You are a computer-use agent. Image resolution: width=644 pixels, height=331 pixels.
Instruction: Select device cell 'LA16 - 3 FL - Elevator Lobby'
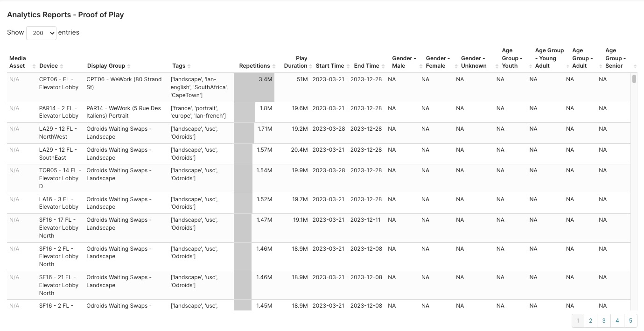[59, 203]
